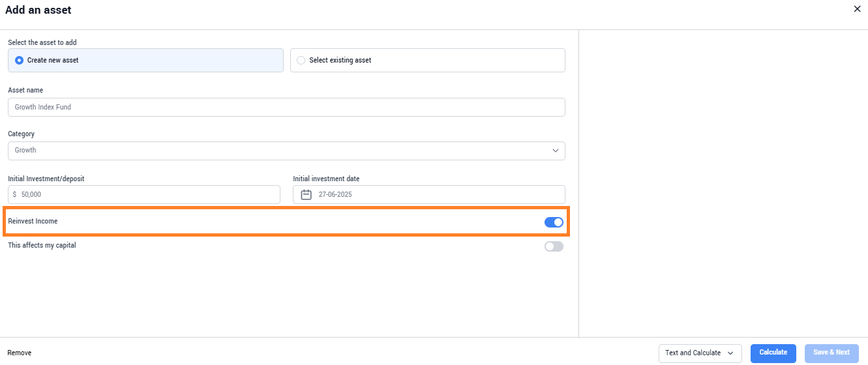Click the blue Calculate button
The image size is (868, 365).
point(773,353)
